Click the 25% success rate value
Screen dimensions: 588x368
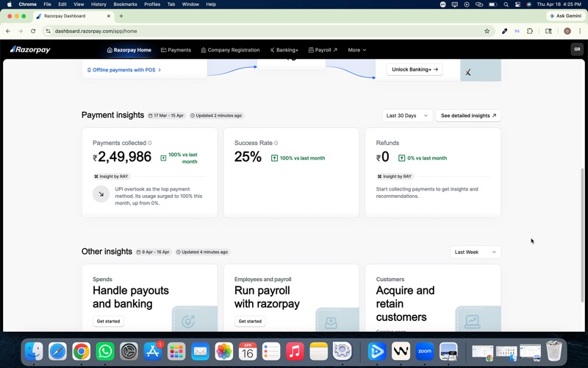pyautogui.click(x=248, y=157)
